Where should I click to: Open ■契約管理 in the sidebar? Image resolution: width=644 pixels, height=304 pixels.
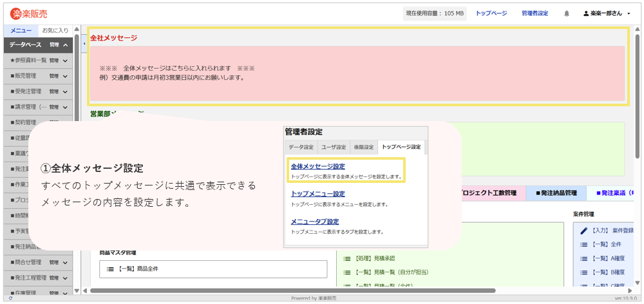(23, 122)
